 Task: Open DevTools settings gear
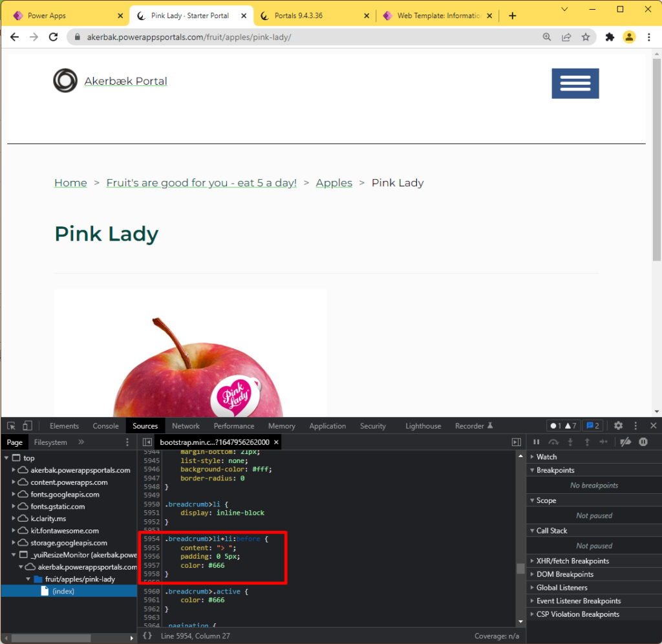(x=618, y=425)
